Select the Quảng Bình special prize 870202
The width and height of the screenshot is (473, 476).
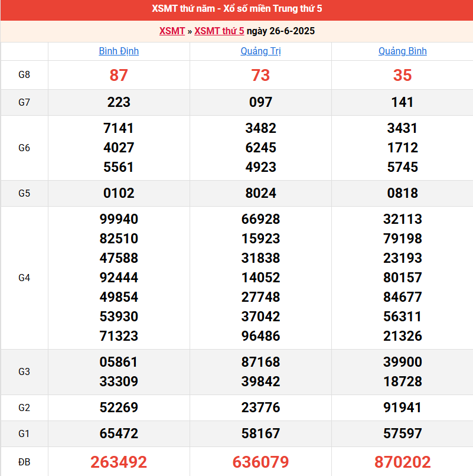pyautogui.click(x=402, y=462)
